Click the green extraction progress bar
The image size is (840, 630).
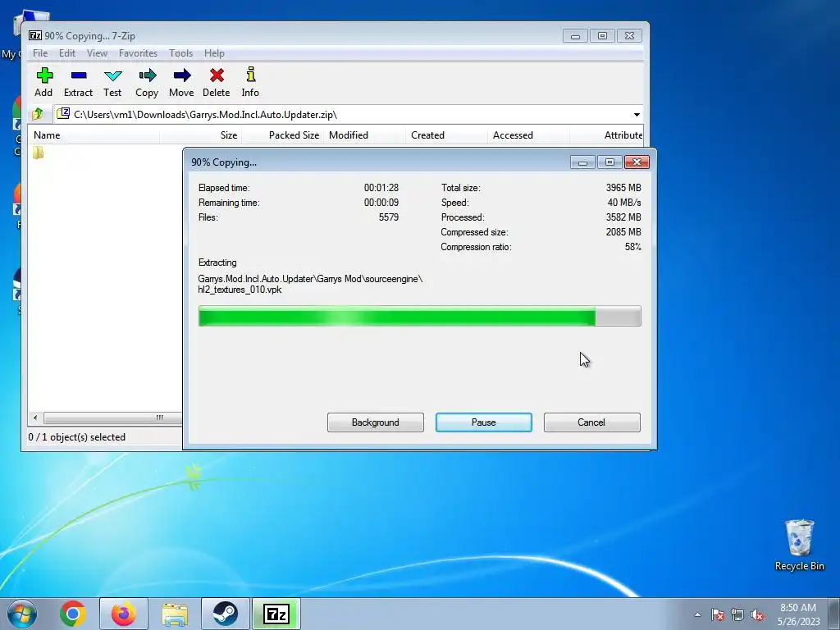tap(419, 316)
